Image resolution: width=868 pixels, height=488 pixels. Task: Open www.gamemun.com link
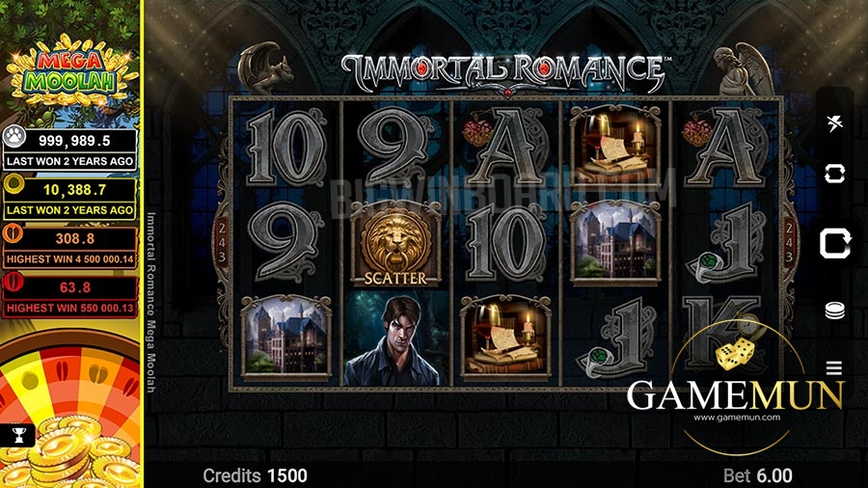click(x=737, y=418)
